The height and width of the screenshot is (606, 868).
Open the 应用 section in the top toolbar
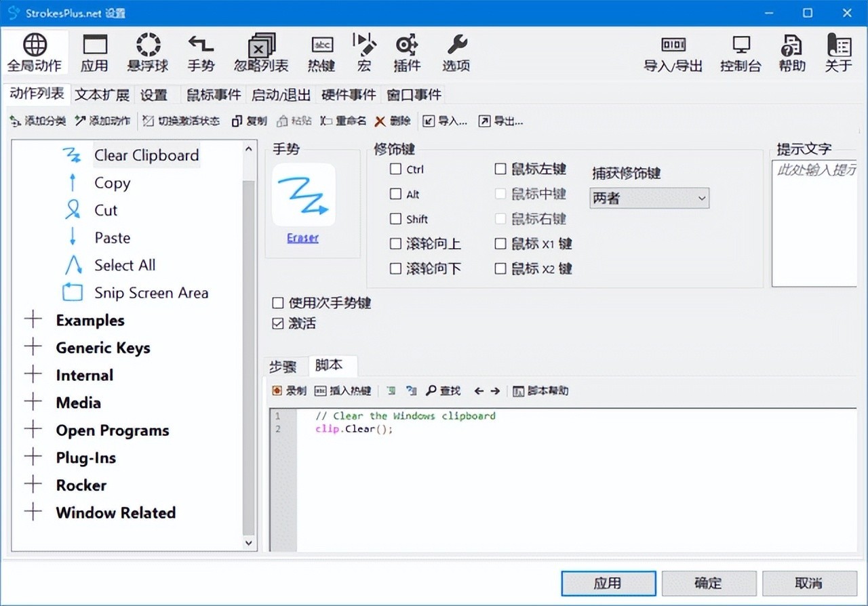pos(94,53)
